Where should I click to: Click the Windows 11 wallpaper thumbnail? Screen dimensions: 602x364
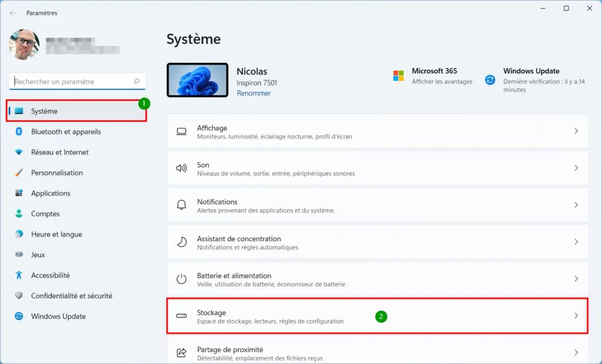click(198, 80)
